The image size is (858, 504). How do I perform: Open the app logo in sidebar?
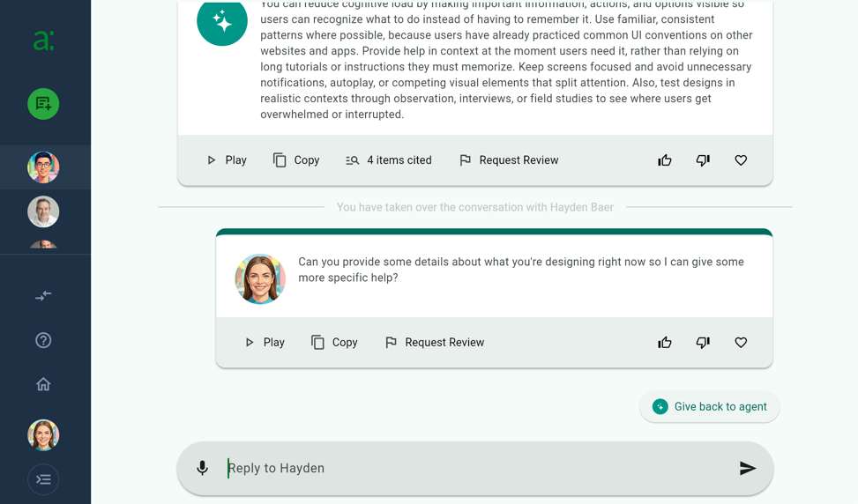click(x=43, y=41)
